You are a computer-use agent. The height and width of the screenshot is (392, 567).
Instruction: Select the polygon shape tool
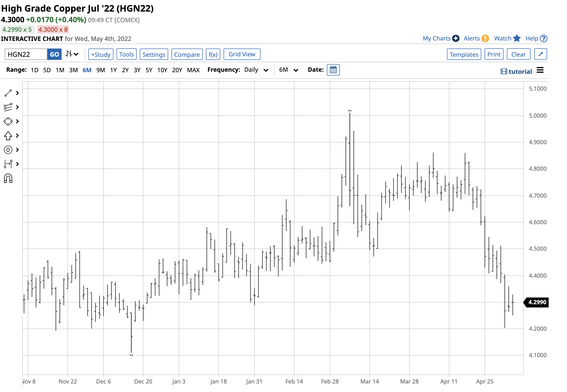[8, 121]
